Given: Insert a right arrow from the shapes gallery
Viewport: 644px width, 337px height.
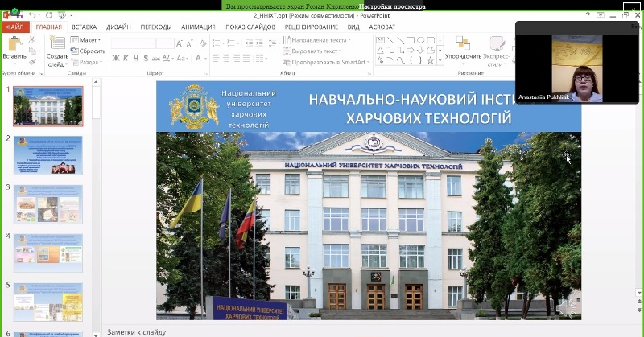Looking at the screenshot, I should 411,51.
